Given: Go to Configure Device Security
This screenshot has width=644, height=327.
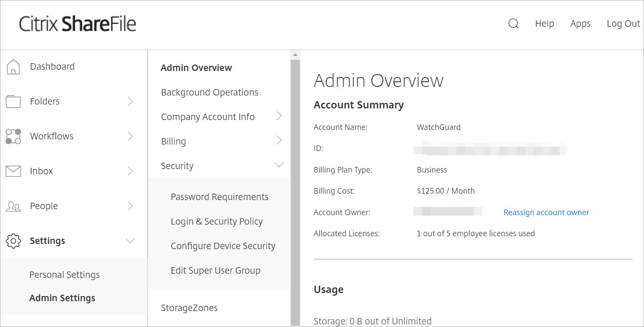Looking at the screenshot, I should 223,245.
